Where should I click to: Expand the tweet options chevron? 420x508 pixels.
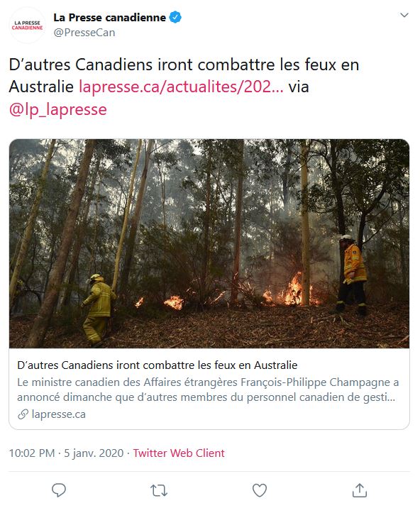pyautogui.click(x=404, y=15)
